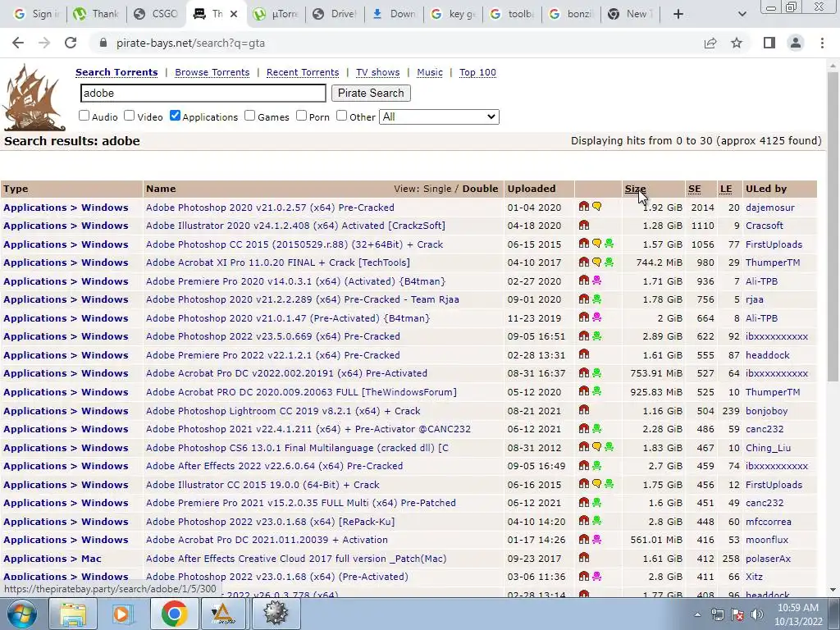Image resolution: width=840 pixels, height=630 pixels.
Task: Click comment icon on Acrobat XI Pro 11.0.20 row
Action: [596, 262]
